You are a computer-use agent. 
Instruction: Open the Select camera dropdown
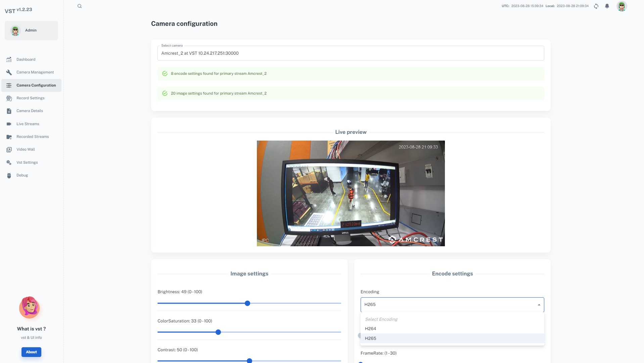(351, 53)
